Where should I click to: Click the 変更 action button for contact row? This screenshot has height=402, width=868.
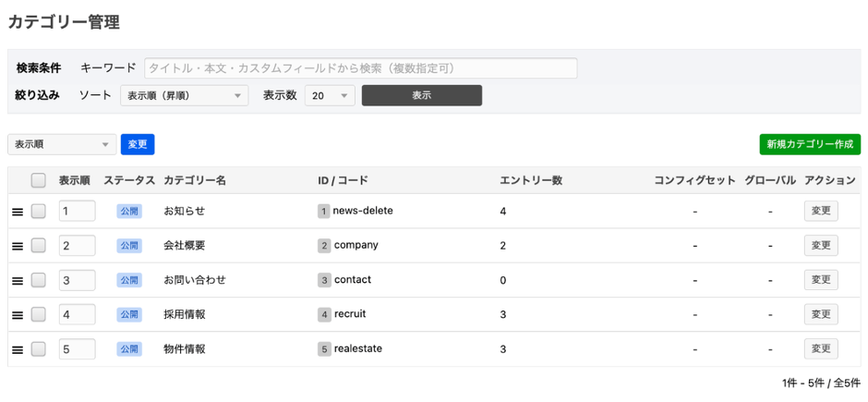tap(820, 280)
